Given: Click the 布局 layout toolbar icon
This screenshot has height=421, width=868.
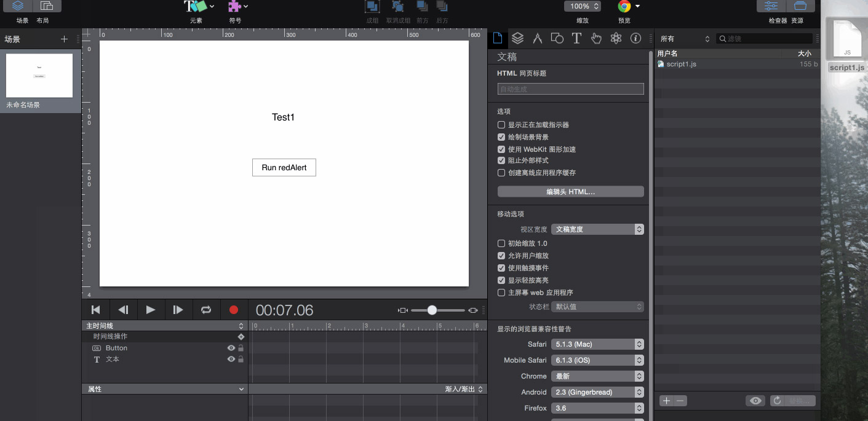Looking at the screenshot, I should (x=47, y=6).
